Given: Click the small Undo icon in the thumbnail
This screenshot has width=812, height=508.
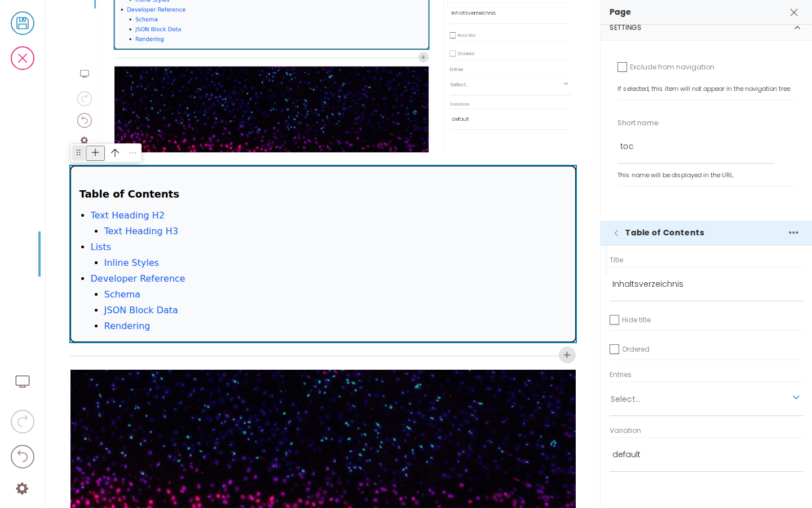Looking at the screenshot, I should tap(85, 120).
